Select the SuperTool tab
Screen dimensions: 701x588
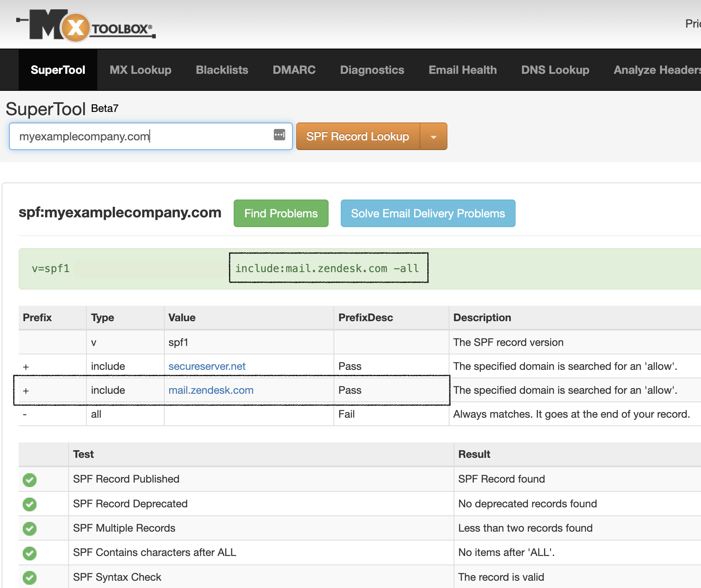point(58,70)
